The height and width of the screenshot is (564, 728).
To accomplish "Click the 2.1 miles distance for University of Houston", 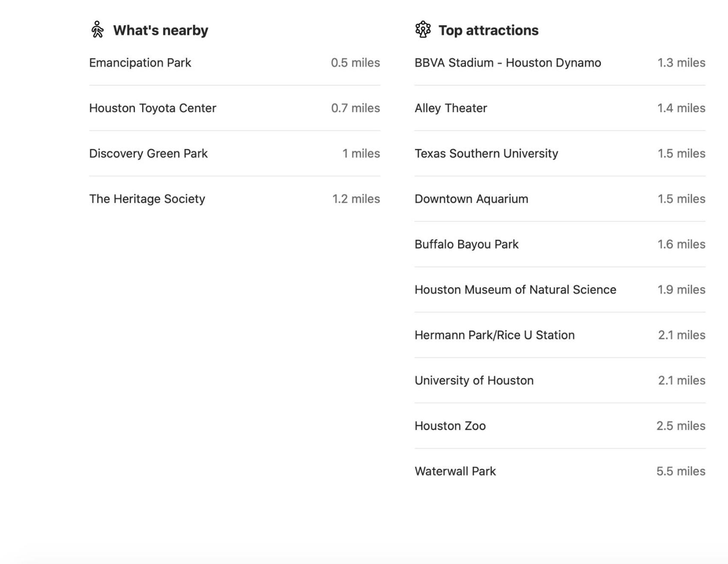I will (682, 381).
